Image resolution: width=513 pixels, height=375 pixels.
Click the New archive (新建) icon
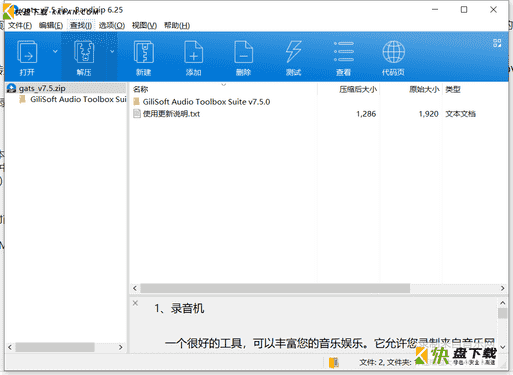[x=144, y=52]
